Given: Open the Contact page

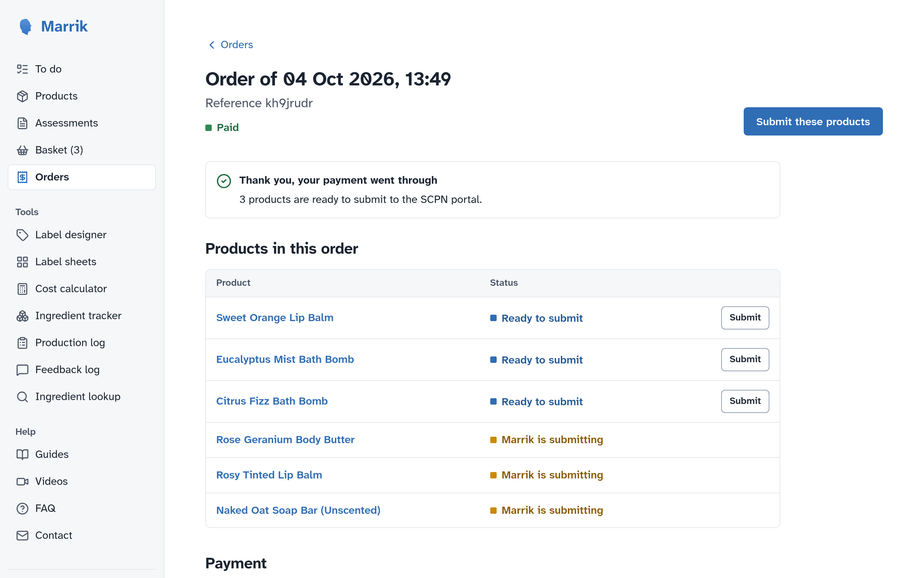Looking at the screenshot, I should coord(82,536).
